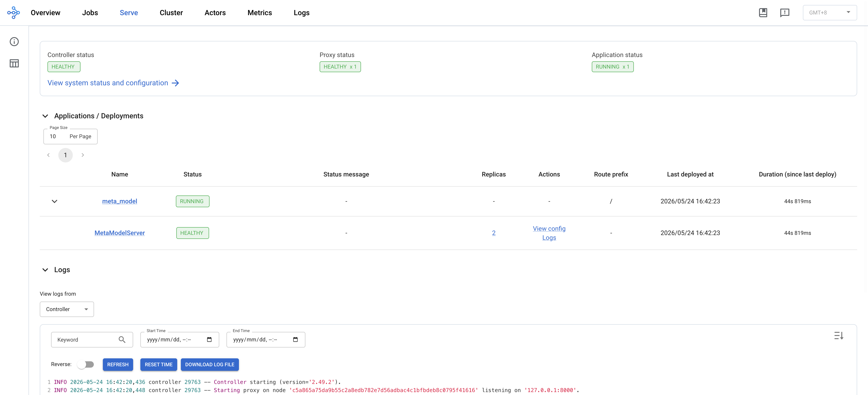Click arrow beside View system status link
This screenshot has width=868, height=395.
[x=175, y=83]
